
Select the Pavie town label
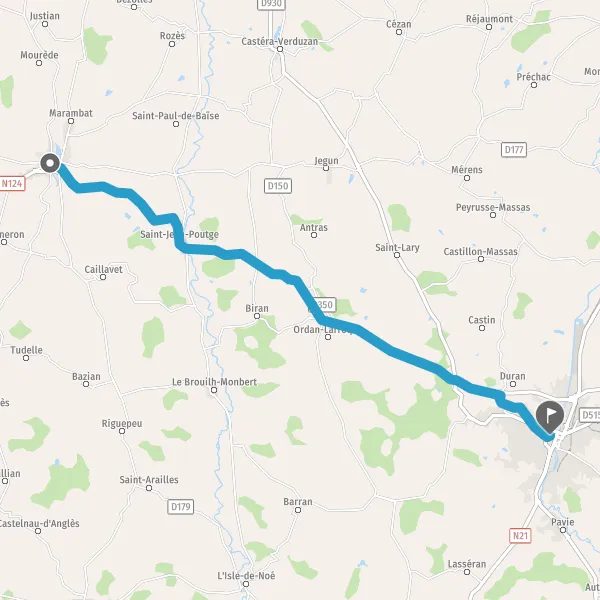pyautogui.click(x=562, y=522)
